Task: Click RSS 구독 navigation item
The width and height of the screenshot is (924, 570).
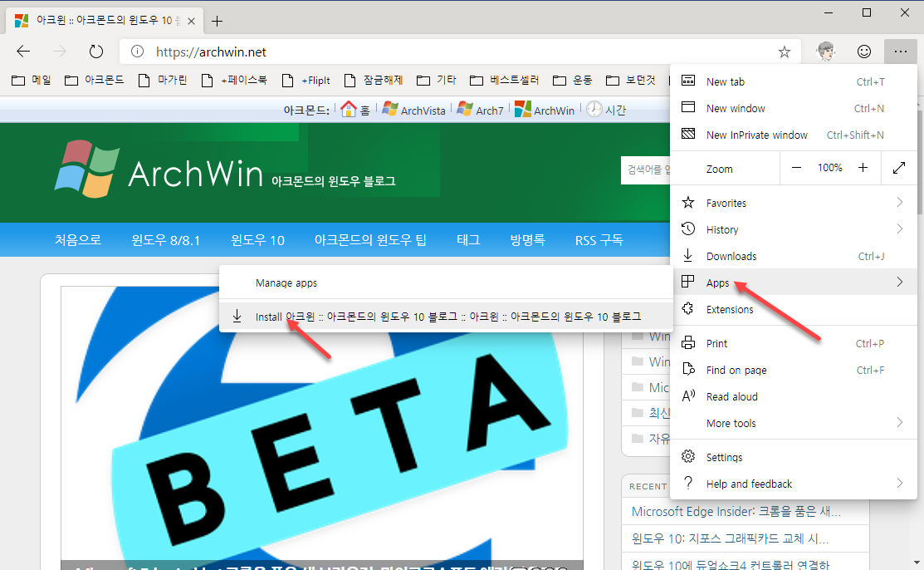Action: [x=599, y=239]
